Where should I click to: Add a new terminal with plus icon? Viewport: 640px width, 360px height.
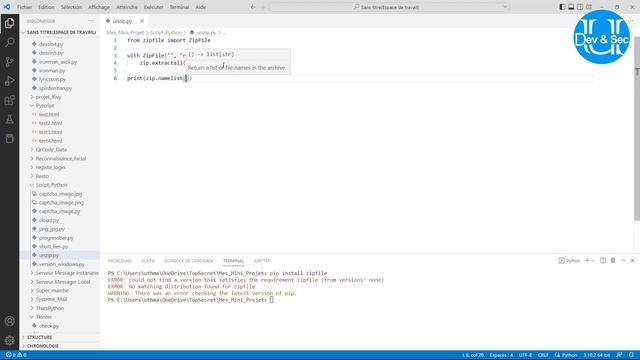pos(587,260)
